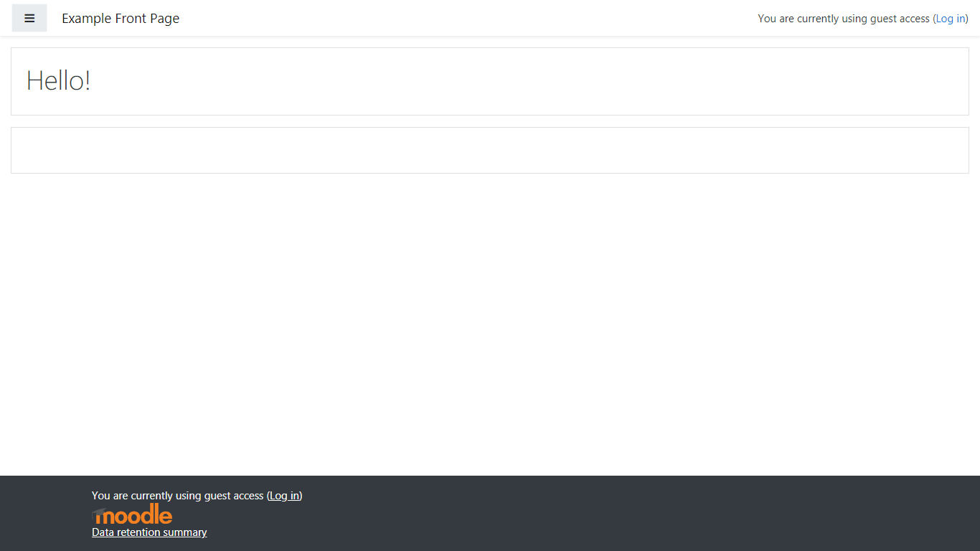Screen dimensions: 980x551
Task: Click guest access notice in top header
Action: (x=843, y=19)
